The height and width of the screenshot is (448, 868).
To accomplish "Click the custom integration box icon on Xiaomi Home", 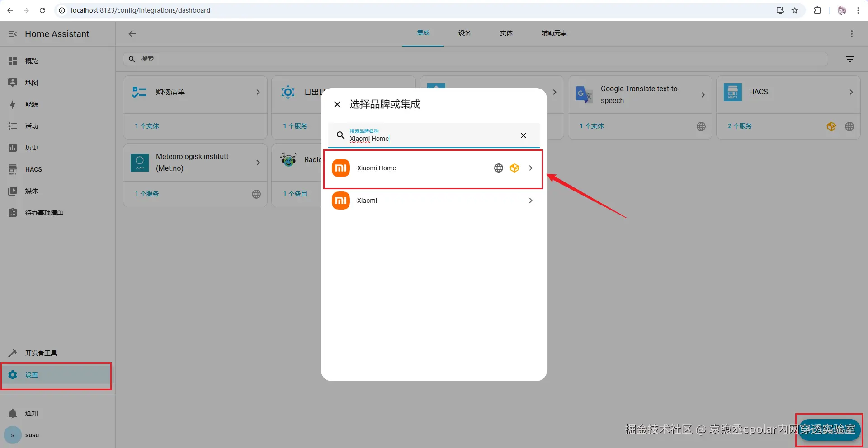I will [x=514, y=168].
